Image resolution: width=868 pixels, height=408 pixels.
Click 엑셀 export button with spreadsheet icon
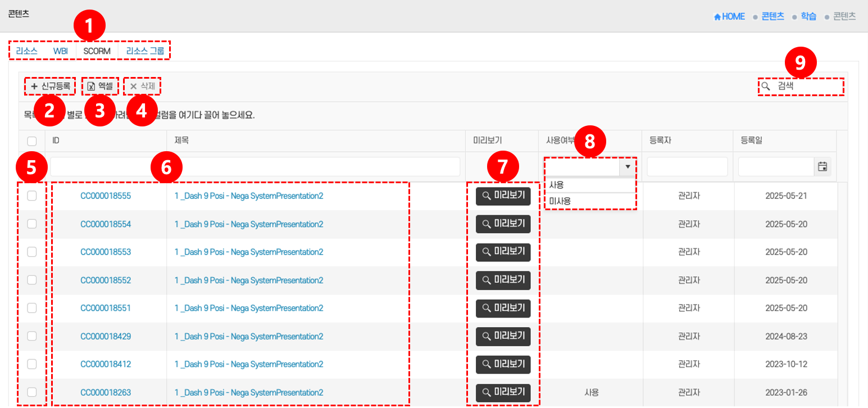[101, 86]
